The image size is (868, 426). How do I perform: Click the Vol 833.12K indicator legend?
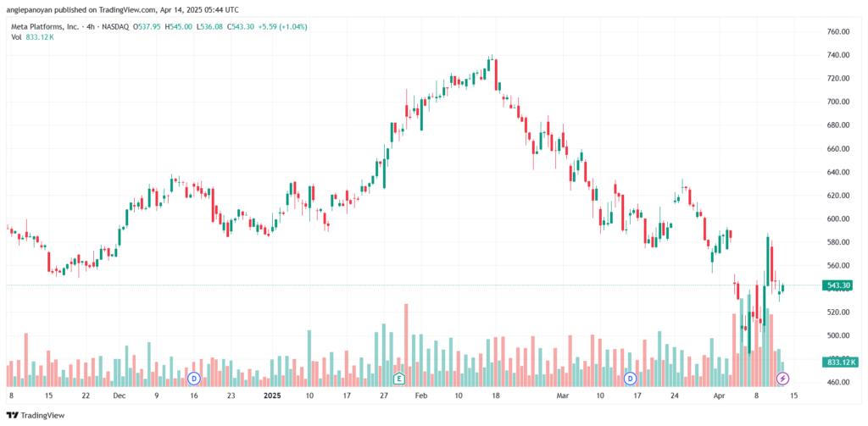pos(33,37)
